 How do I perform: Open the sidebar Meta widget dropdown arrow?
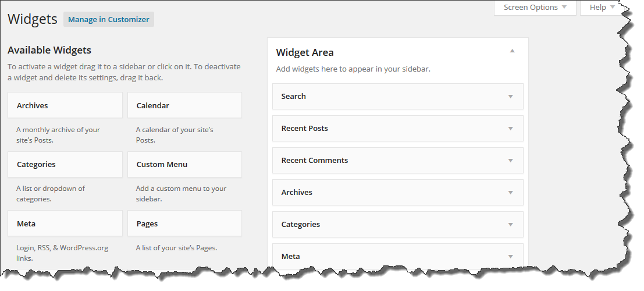point(510,257)
